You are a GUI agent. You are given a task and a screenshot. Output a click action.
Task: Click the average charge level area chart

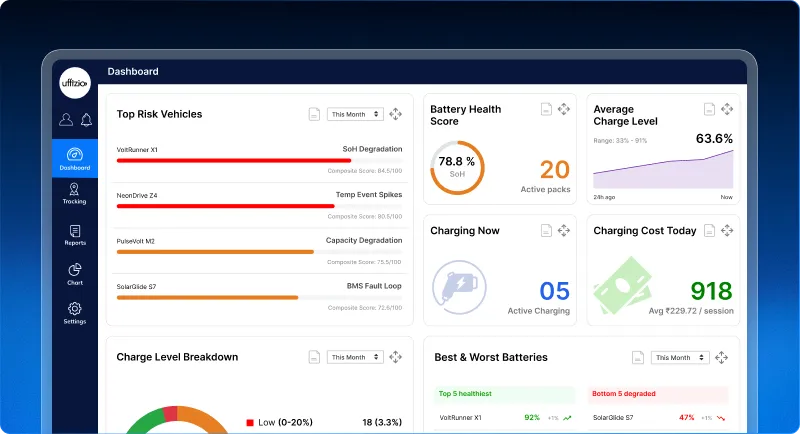tap(663, 170)
